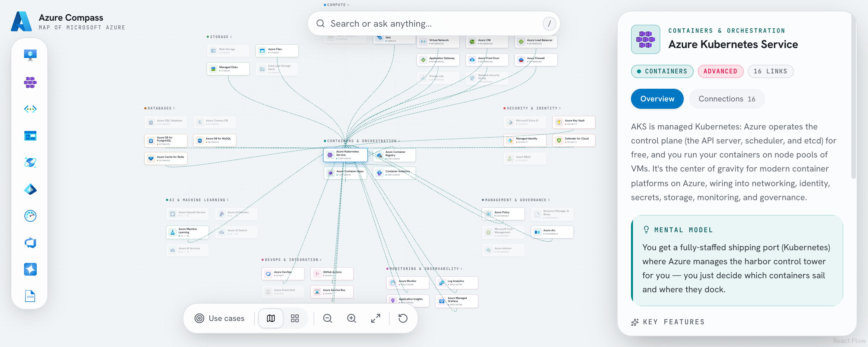Select the AI sparkle sidebar icon
Viewport: 868px width, 347px height.
tap(30, 270)
